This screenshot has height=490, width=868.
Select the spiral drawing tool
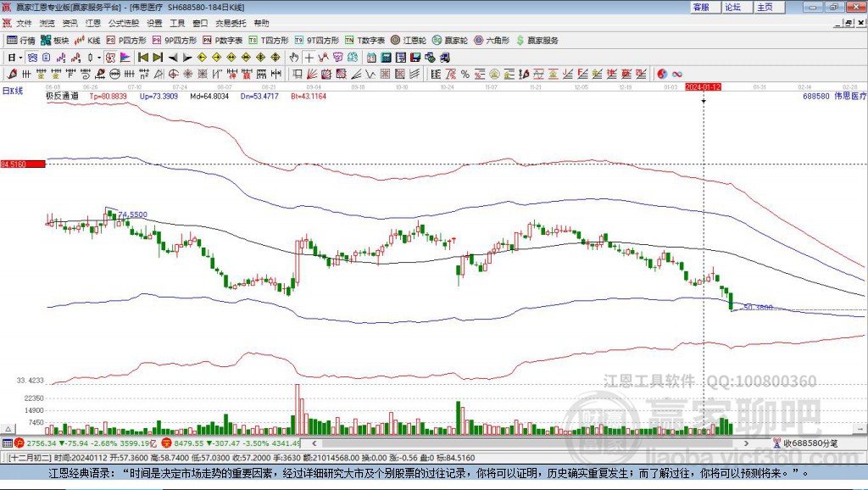pos(86,75)
